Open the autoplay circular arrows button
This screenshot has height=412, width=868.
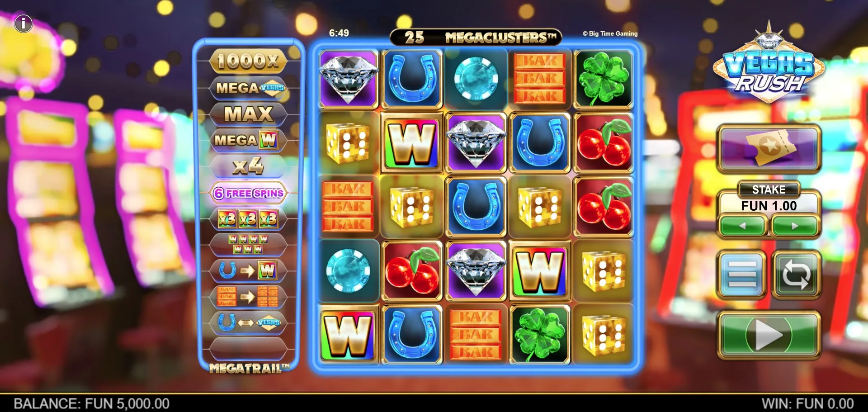[796, 275]
